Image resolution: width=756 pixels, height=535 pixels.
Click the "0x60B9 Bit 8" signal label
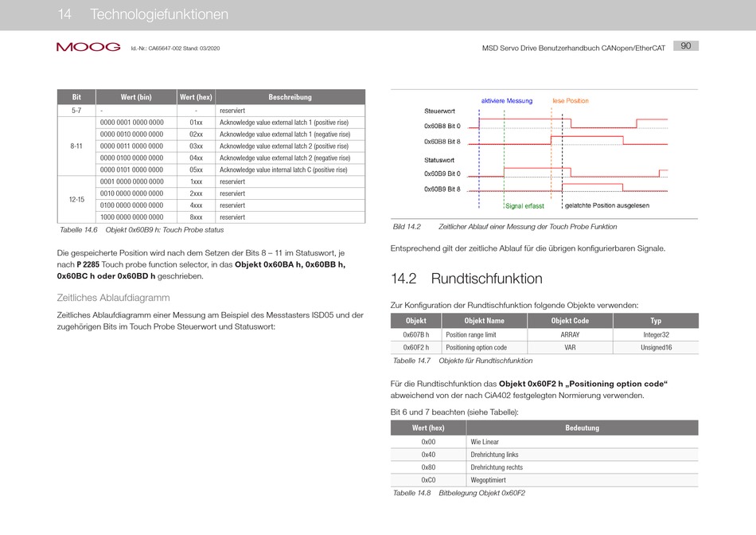tap(442, 189)
